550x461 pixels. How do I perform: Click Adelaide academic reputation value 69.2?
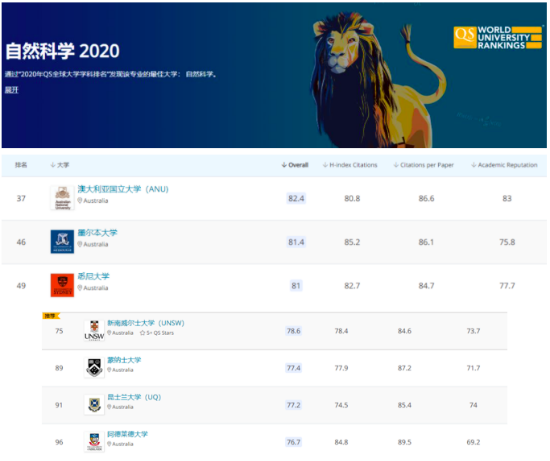tap(473, 442)
